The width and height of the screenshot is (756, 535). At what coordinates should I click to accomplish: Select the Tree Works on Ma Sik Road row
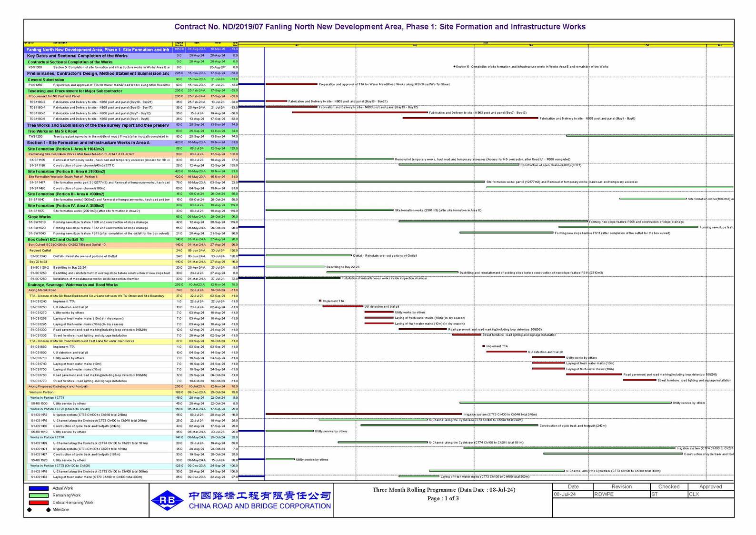[x=52, y=131]
